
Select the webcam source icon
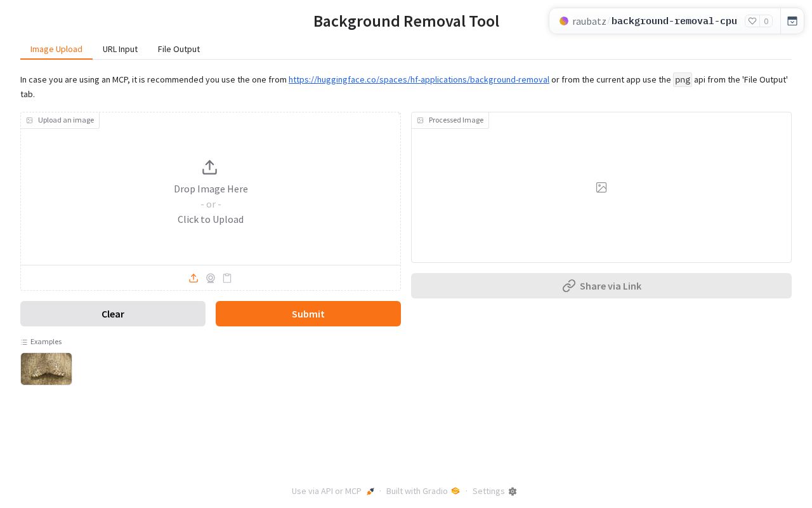coord(211,278)
